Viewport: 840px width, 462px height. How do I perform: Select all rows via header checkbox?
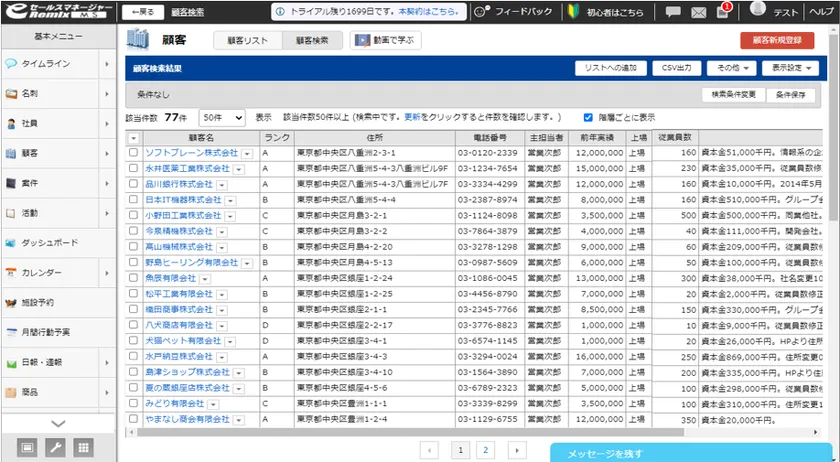[134, 137]
